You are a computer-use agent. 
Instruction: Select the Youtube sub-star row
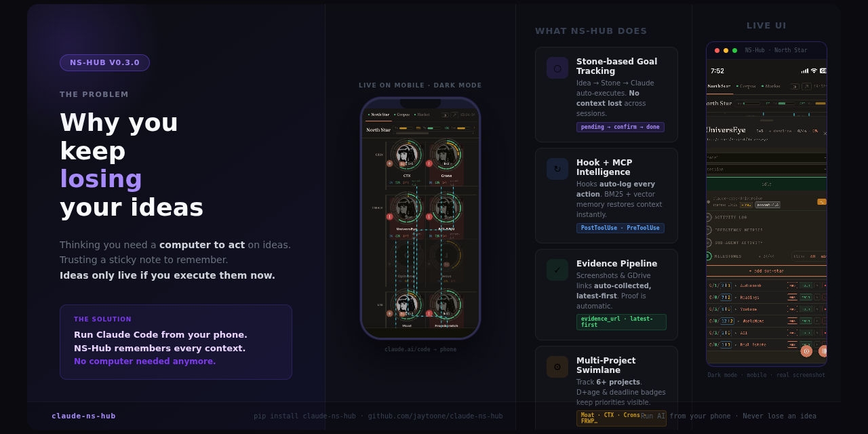(x=766, y=309)
